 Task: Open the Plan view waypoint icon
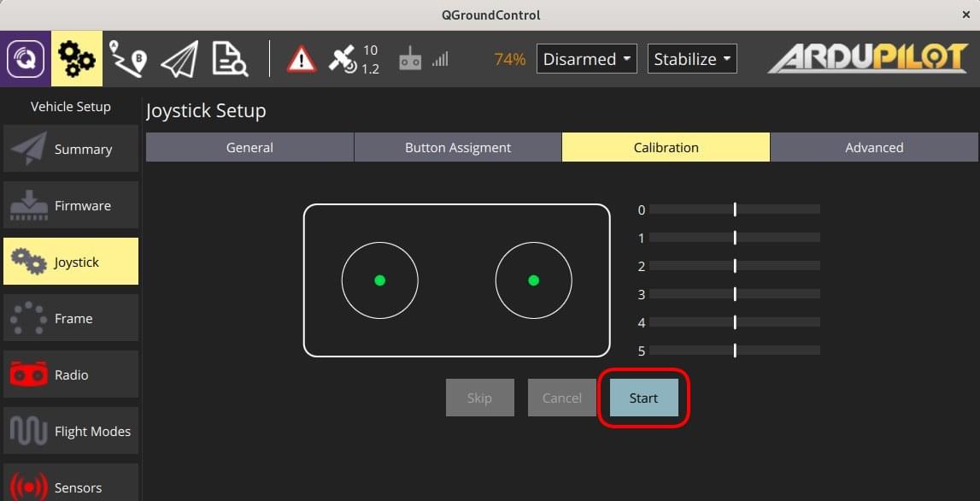pyautogui.click(x=128, y=57)
